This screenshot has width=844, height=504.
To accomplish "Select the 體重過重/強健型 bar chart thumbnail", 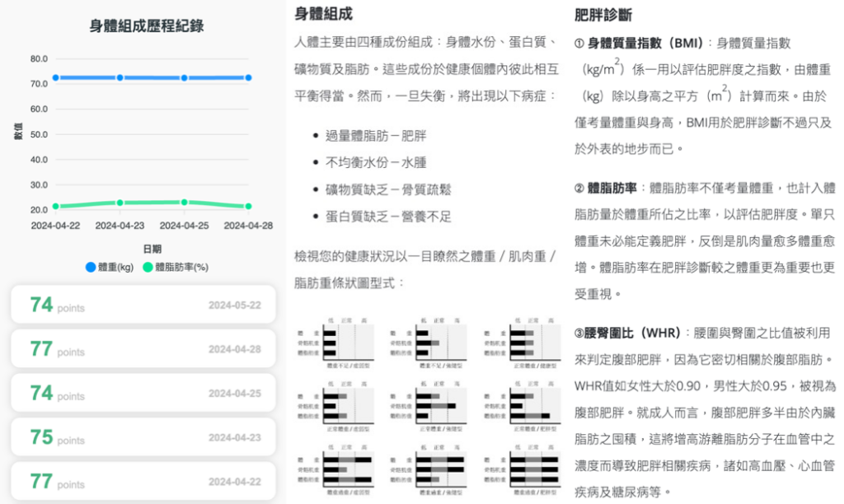I will pyautogui.click(x=429, y=469).
